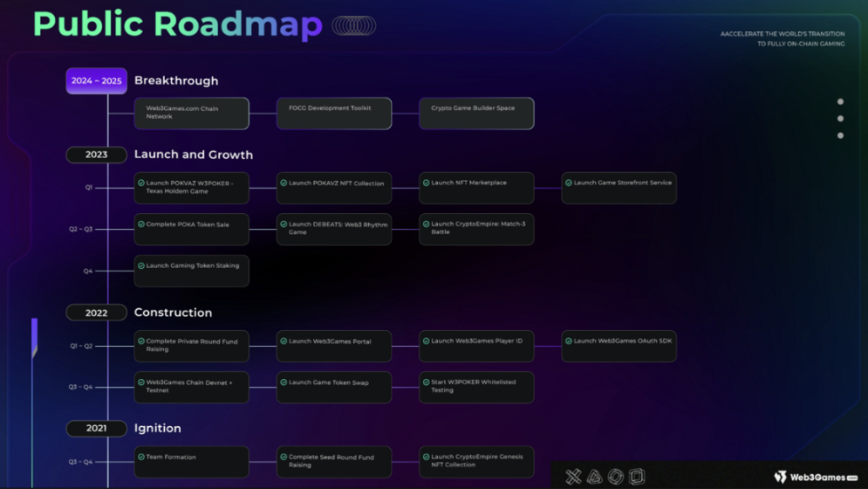
Task: Open the Web3Games.com Chain Network card
Action: (191, 114)
